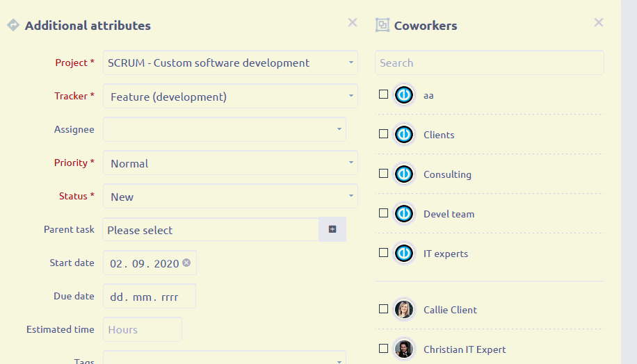The image size is (637, 364).
Task: Check the Clients coworker checkbox
Action: (383, 134)
